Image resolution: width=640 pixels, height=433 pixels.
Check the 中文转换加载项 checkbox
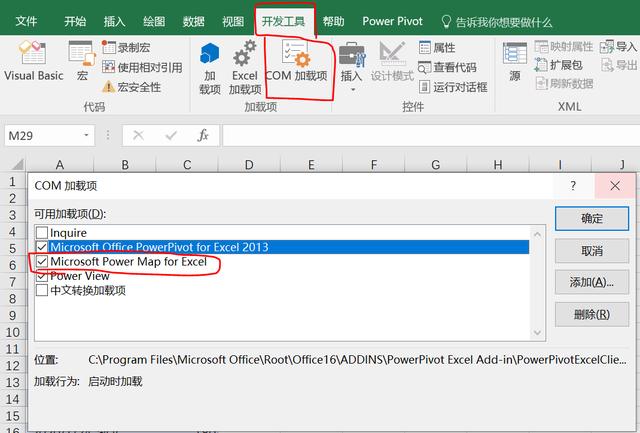tap(42, 290)
